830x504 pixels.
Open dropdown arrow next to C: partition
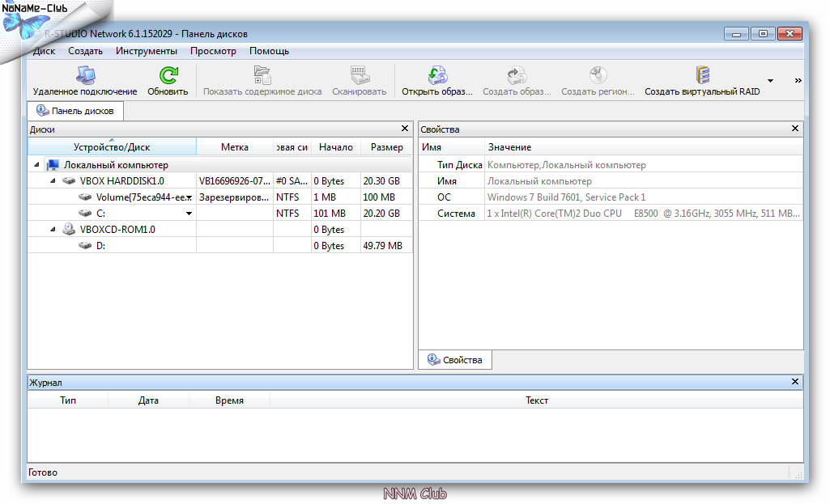click(x=189, y=214)
